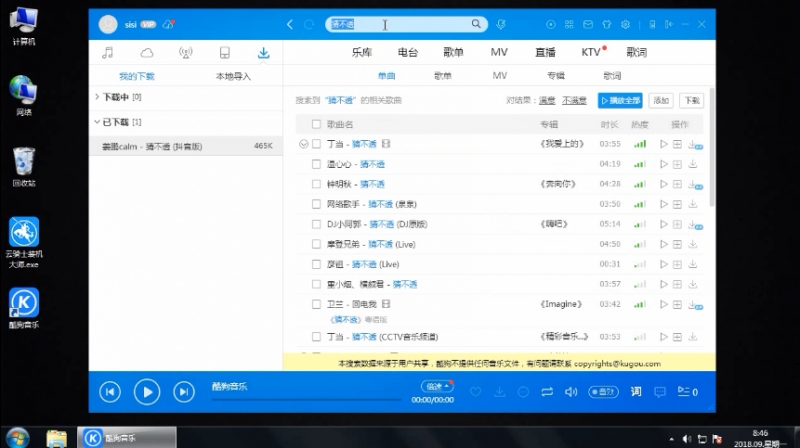Screen dimensions: 800x448
Task: Check the 网络歌手 - 猜不透 checkbox
Action: point(316,204)
